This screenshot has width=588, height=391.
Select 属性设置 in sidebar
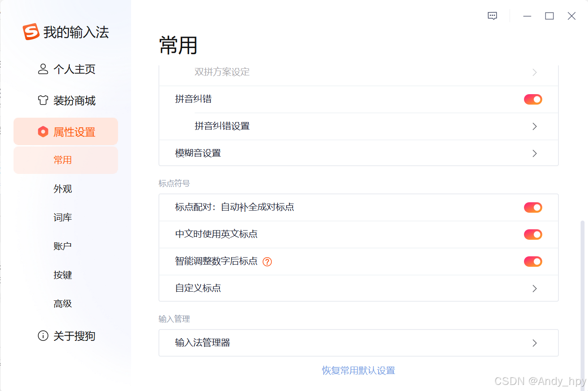click(66, 131)
